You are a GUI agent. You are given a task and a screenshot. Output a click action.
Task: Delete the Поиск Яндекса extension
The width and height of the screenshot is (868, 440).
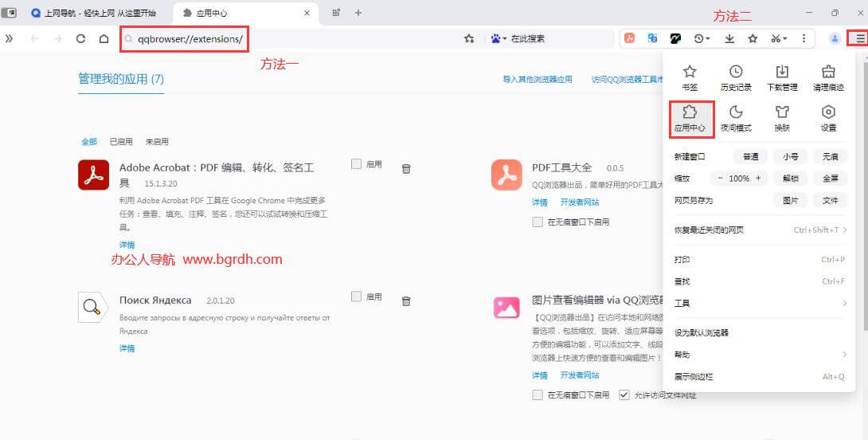pyautogui.click(x=406, y=301)
